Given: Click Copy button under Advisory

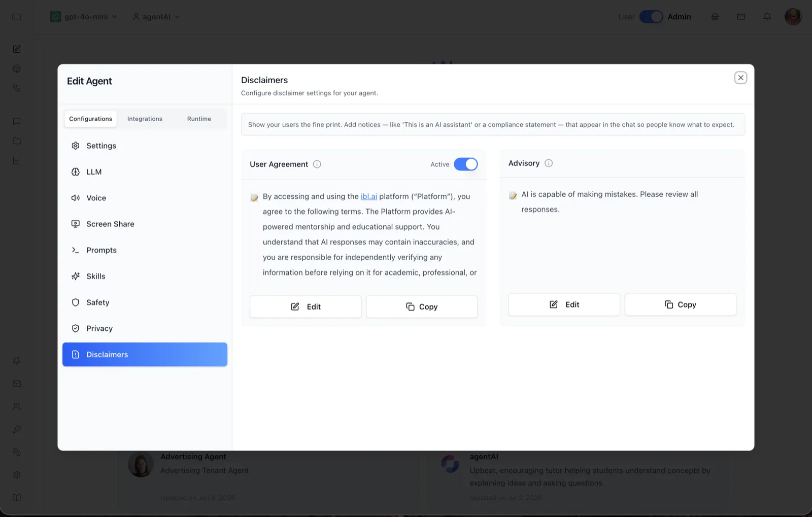Looking at the screenshot, I should point(681,304).
